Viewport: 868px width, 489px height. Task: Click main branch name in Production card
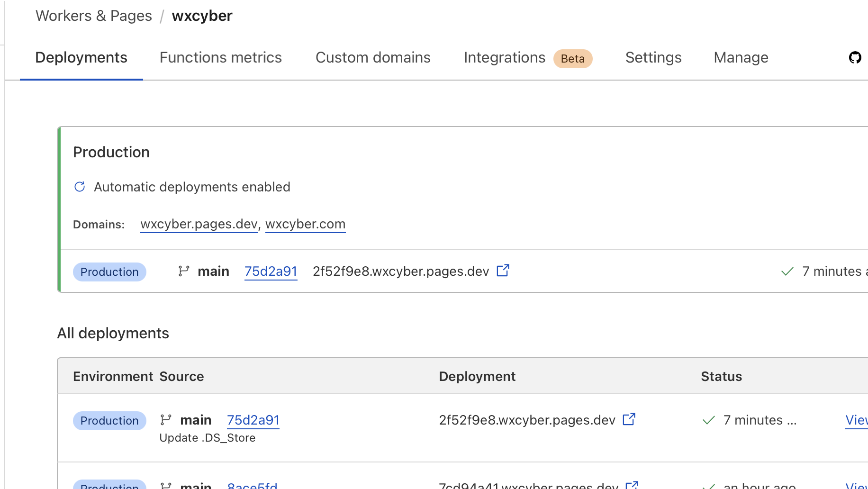[x=213, y=272]
